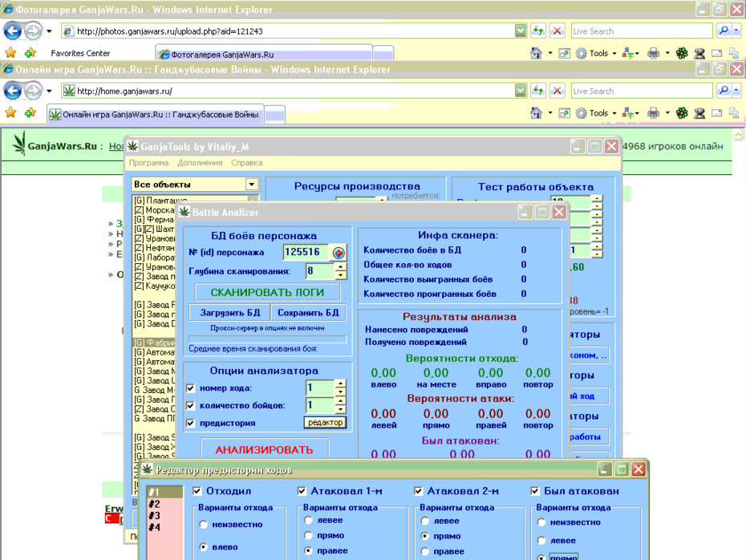Uncheck the Отходил checkbox
Screen dimensions: 746x560
(197, 491)
